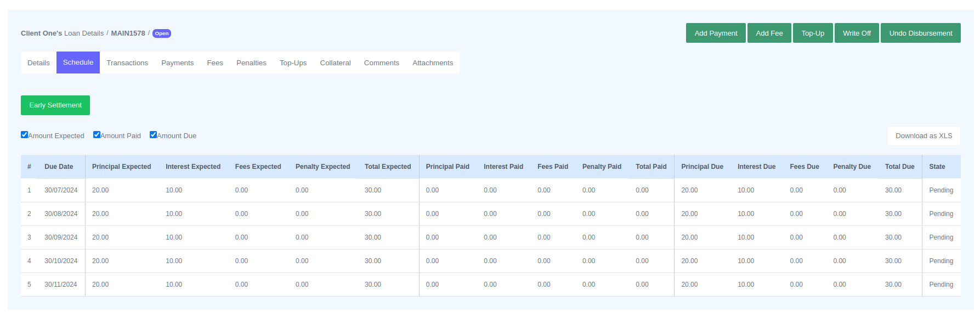Toggle the Amount Paid checkbox
Image resolution: width=980 pixels, height=318 pixels.
(x=97, y=135)
